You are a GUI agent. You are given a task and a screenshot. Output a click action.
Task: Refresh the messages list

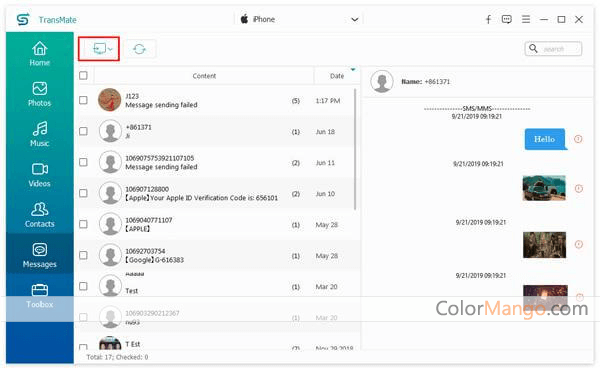(x=139, y=49)
